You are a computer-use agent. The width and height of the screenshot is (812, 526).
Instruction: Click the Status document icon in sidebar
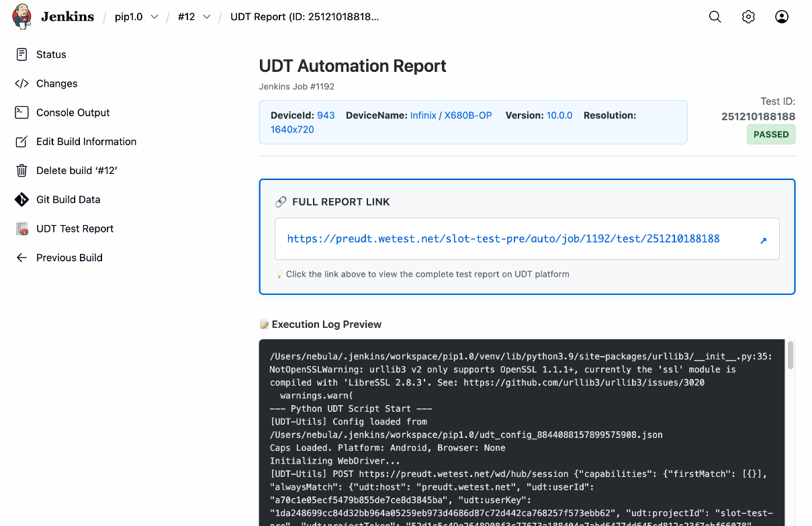(22, 54)
